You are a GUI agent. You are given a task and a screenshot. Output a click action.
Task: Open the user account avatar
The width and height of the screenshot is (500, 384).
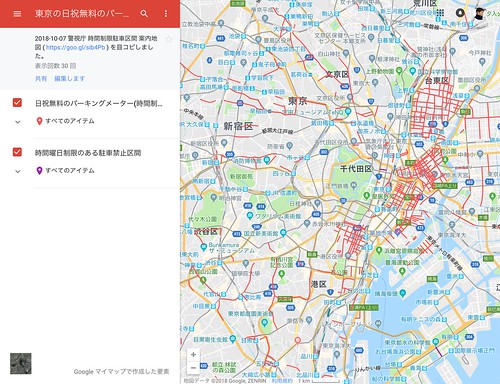[479, 13]
